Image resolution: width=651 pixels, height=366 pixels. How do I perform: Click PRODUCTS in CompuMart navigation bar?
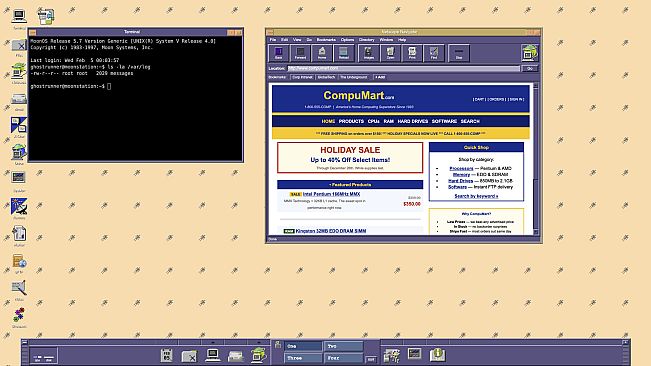coord(351,121)
